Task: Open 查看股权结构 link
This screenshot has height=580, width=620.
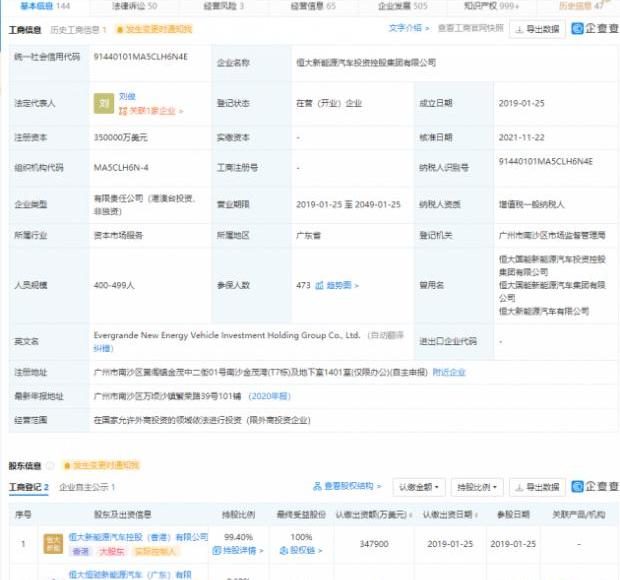Action: click(353, 486)
